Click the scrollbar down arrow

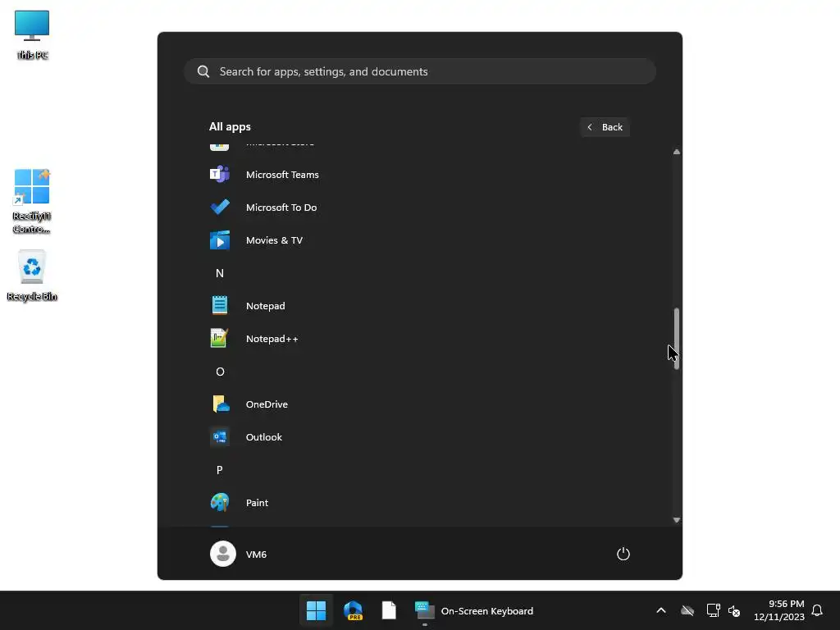(677, 519)
